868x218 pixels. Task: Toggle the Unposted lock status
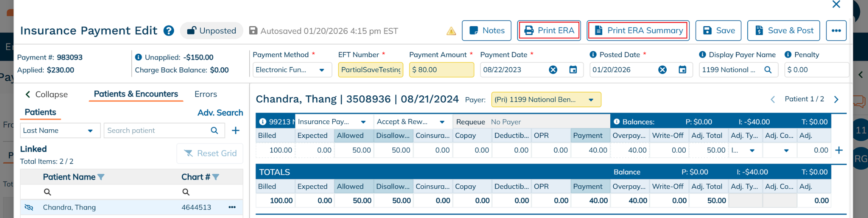click(x=211, y=31)
